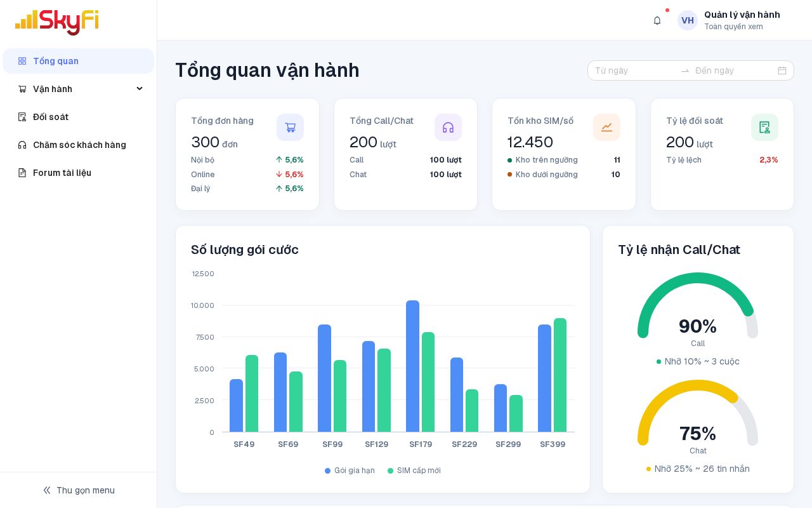Click the Vận hành cart icon in sidebar
The height and width of the screenshot is (508, 812).
[22, 89]
